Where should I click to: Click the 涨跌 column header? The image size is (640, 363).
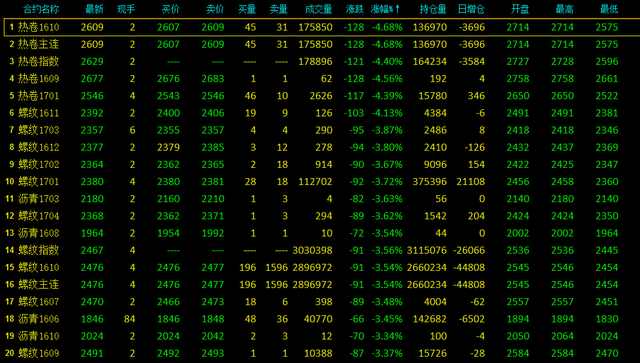click(x=355, y=9)
